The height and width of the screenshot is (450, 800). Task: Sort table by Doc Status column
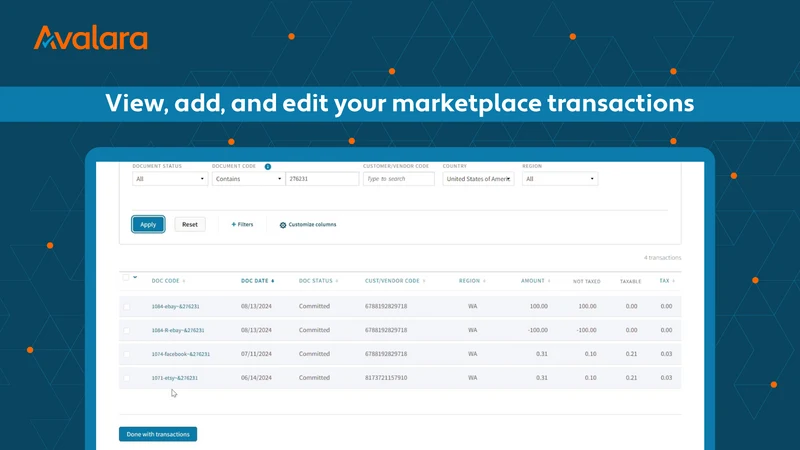coord(318,281)
